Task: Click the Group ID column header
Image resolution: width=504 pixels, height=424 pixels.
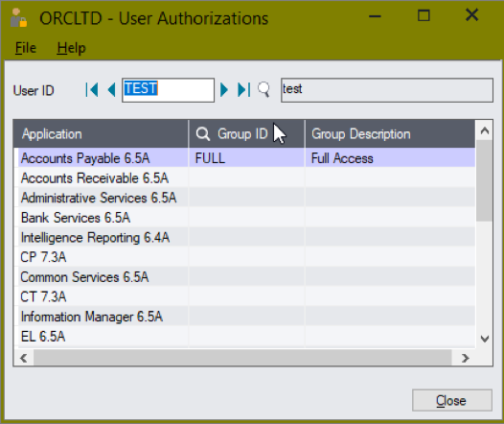Action: coord(247,134)
